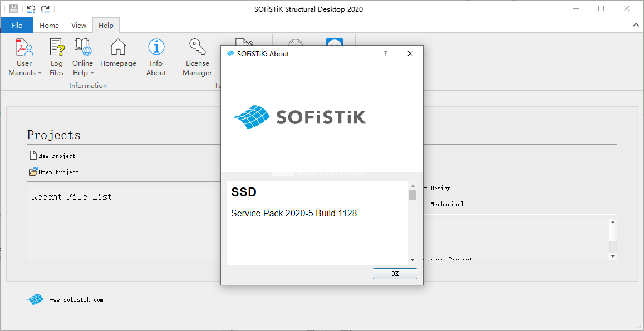Open www.sofistik.com link

pyautogui.click(x=76, y=300)
